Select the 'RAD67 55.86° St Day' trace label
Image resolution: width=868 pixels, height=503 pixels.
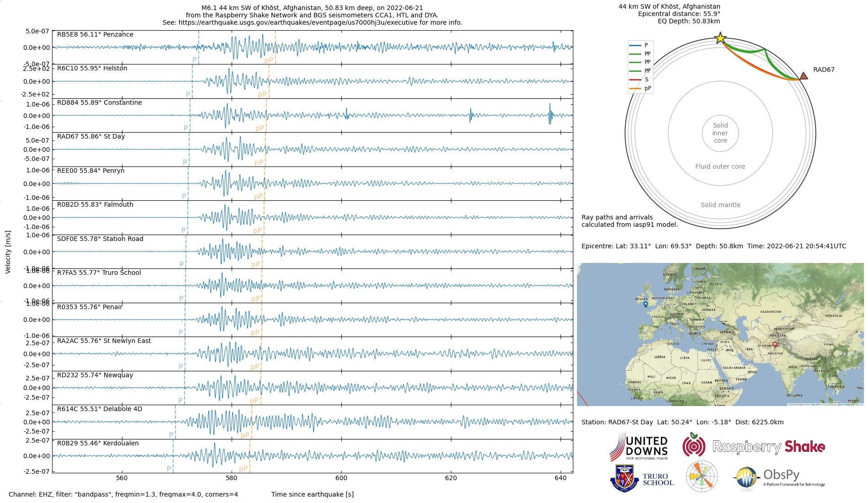pos(91,136)
